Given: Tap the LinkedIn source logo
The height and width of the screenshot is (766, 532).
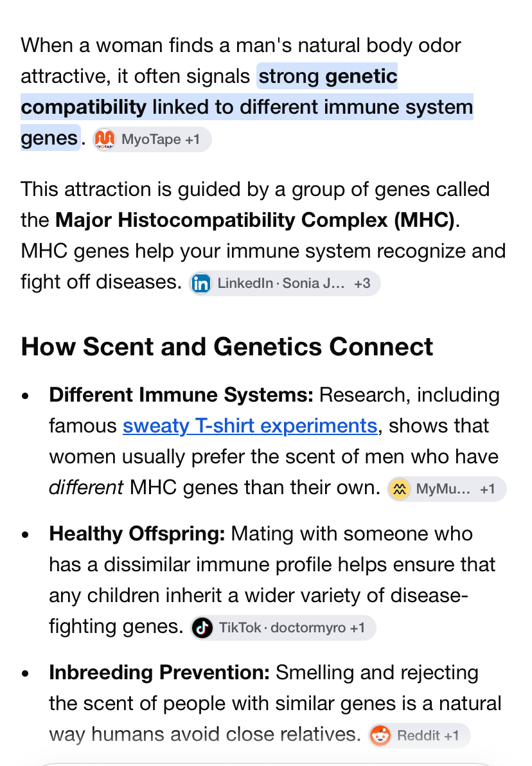Looking at the screenshot, I should pyautogui.click(x=200, y=283).
